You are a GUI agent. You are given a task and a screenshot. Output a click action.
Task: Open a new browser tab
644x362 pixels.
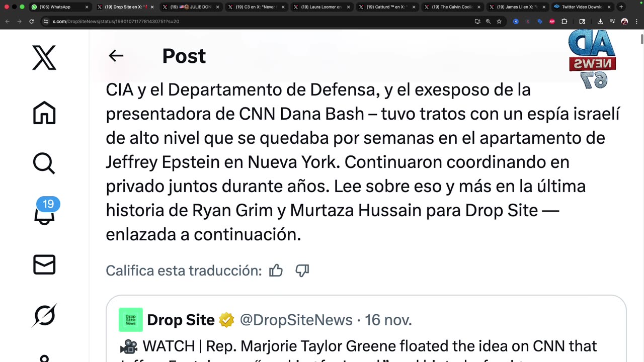(621, 7)
